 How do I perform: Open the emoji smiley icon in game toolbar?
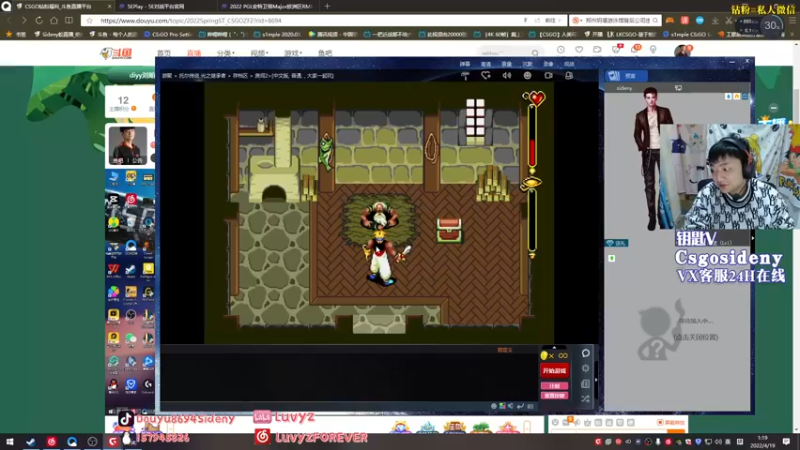[x=528, y=76]
